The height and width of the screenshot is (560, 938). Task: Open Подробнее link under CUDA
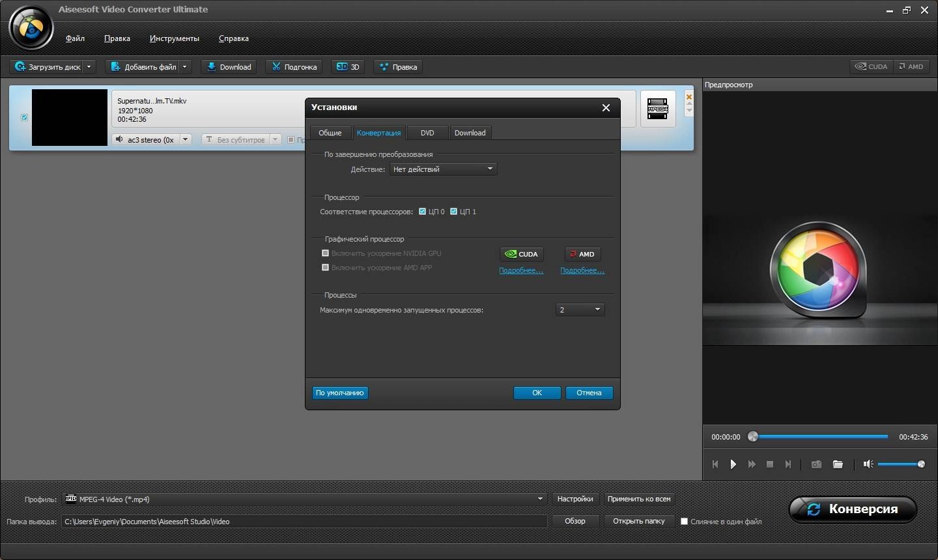(x=521, y=270)
